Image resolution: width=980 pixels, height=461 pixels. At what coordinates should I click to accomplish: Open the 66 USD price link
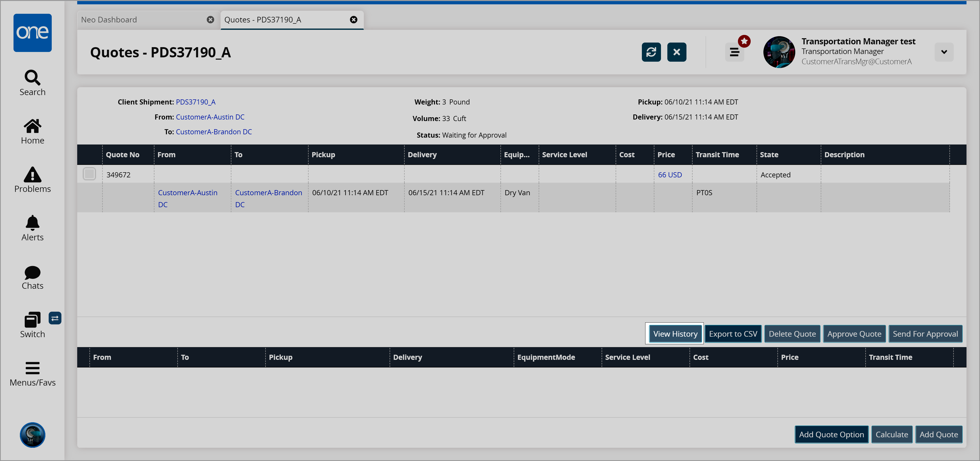(670, 175)
